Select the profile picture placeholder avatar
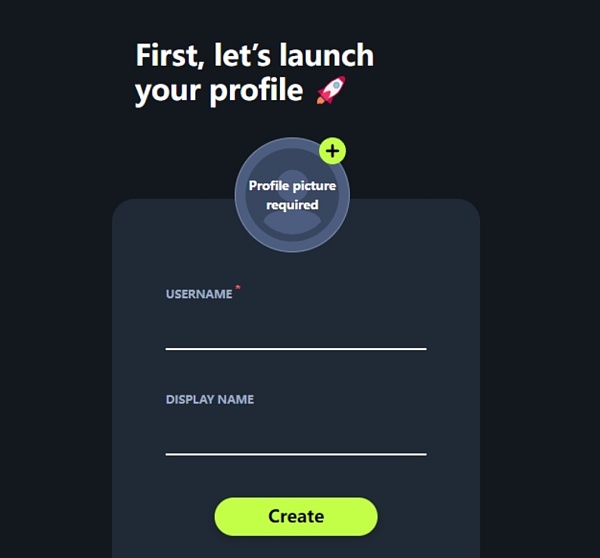The width and height of the screenshot is (600, 558). [292, 195]
